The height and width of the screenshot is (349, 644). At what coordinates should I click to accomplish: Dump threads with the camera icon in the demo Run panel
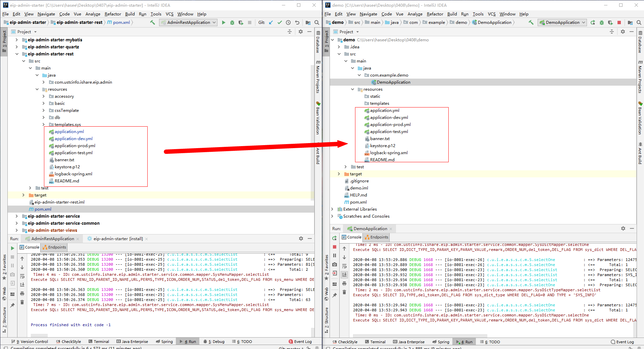(x=335, y=265)
